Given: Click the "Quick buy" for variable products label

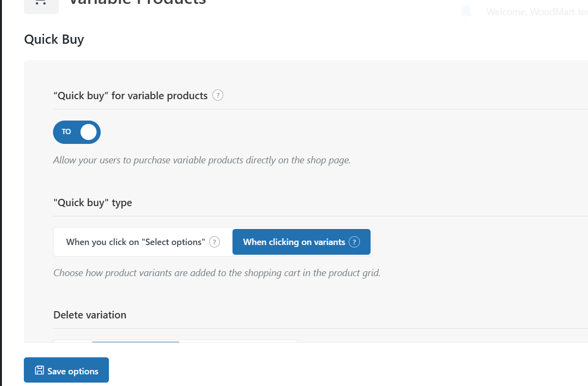Looking at the screenshot, I should point(130,96).
